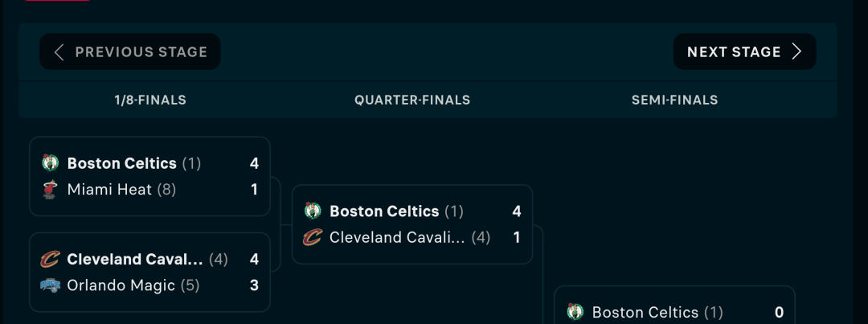The height and width of the screenshot is (324, 868).
Task: Open the Orlando Magic team link
Action: click(121, 285)
